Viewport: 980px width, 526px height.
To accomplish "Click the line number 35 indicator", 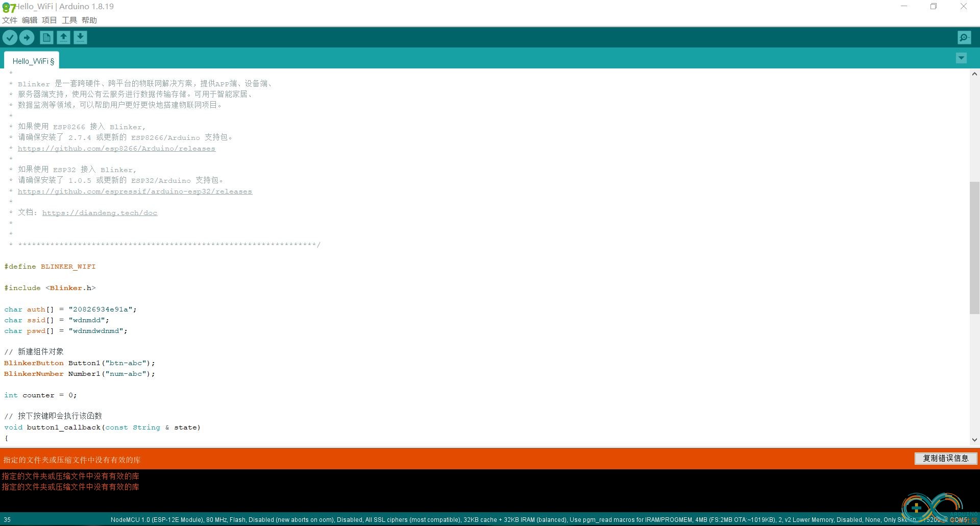I will 7,520.
